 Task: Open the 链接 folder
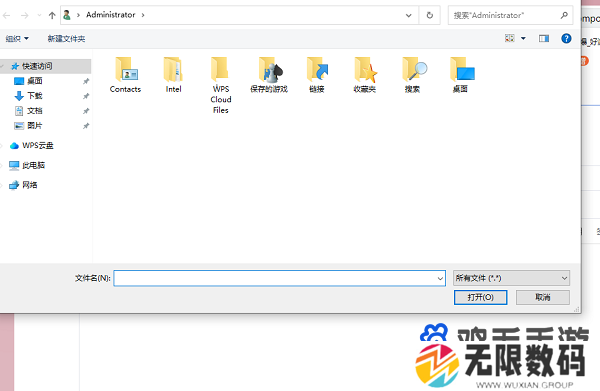(317, 75)
